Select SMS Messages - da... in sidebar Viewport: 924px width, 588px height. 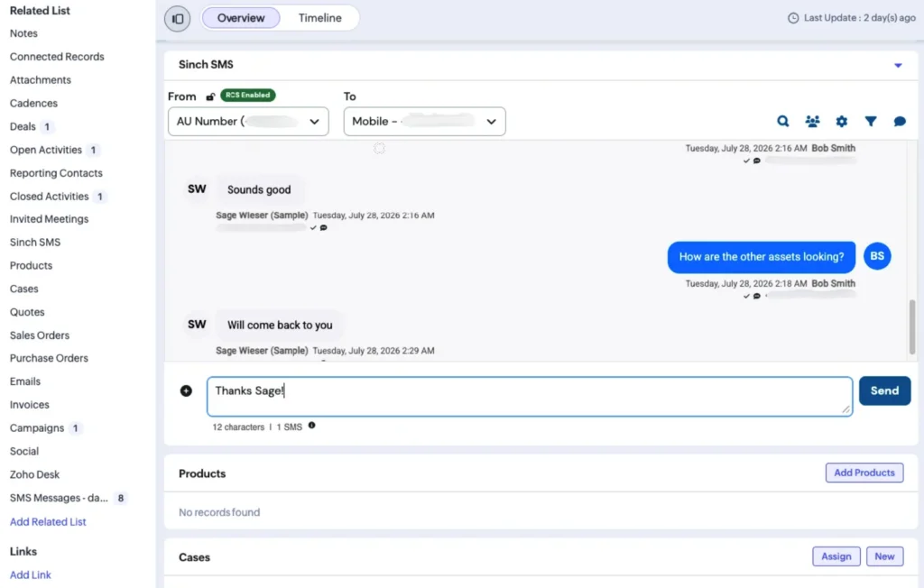coord(59,498)
